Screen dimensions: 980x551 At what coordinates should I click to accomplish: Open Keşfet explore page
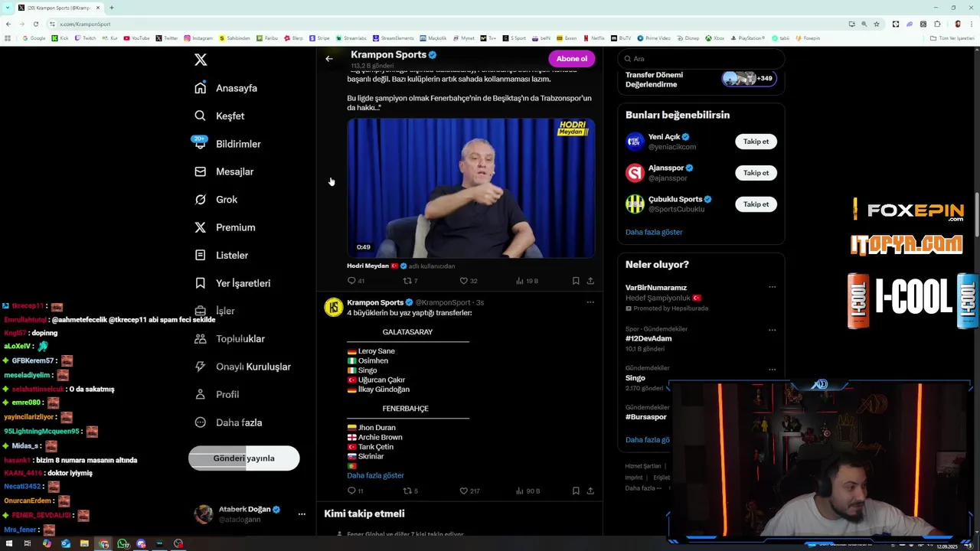pos(220,116)
